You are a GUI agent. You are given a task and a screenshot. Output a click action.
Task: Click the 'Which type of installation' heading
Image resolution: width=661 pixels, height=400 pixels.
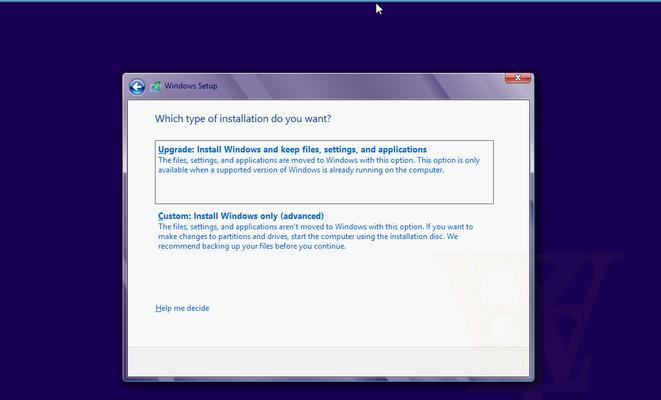tap(243, 119)
